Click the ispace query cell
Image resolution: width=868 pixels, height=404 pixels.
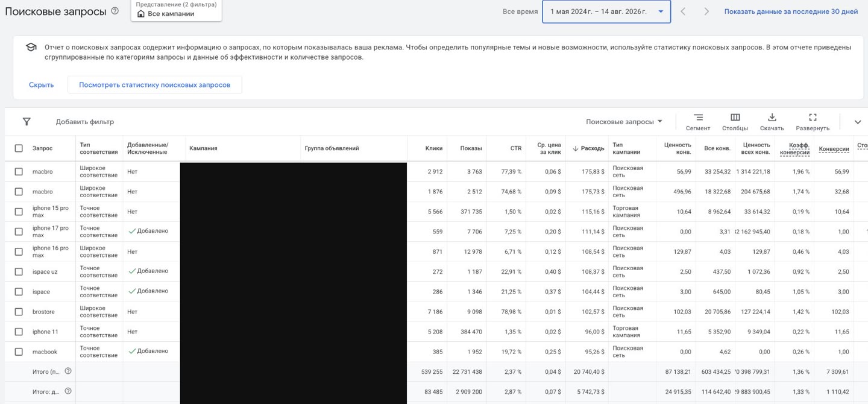41,292
